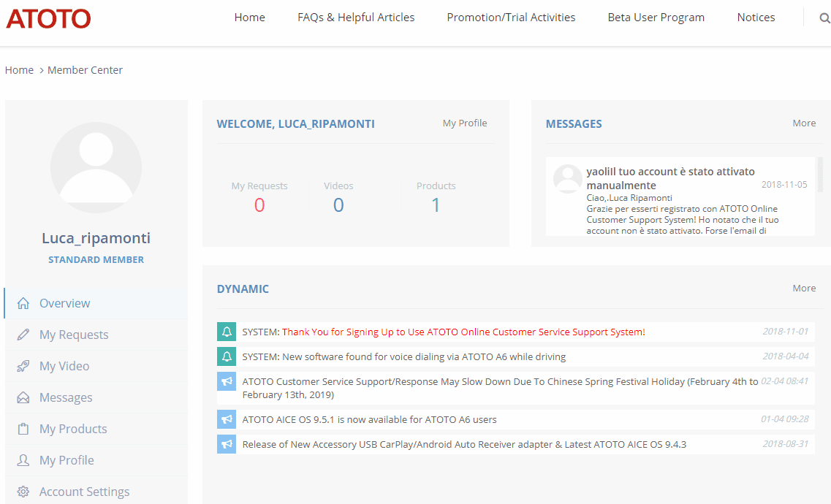Click Home in the breadcrumb trail
This screenshot has width=831, height=504.
pyautogui.click(x=19, y=70)
